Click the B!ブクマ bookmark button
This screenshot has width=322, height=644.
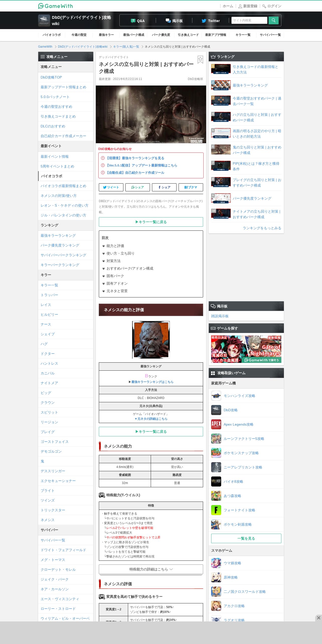tap(191, 187)
